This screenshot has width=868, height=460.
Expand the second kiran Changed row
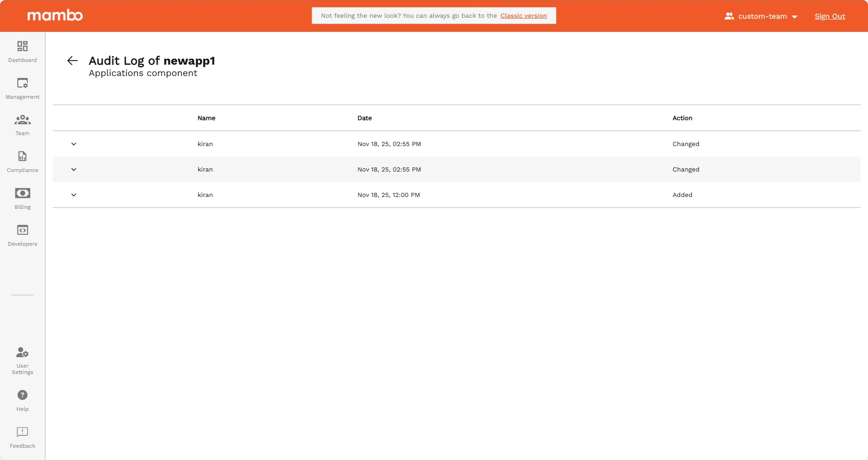pyautogui.click(x=74, y=169)
